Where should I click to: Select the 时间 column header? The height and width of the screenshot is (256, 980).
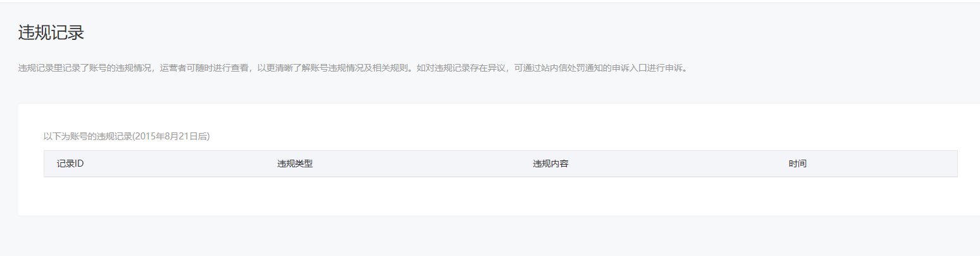(797, 163)
